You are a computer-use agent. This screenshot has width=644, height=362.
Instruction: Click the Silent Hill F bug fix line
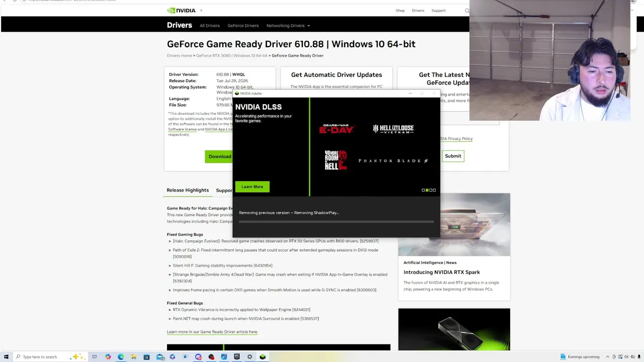[x=222, y=265]
